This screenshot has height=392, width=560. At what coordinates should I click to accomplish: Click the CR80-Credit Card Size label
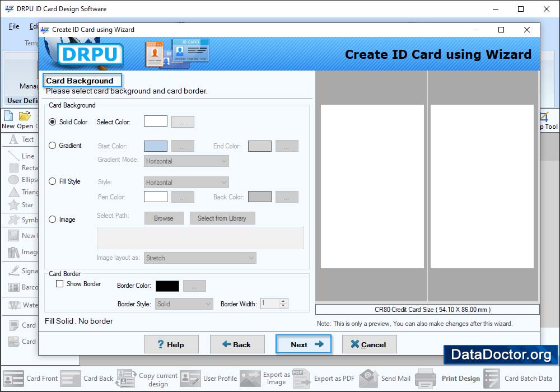pos(427,310)
